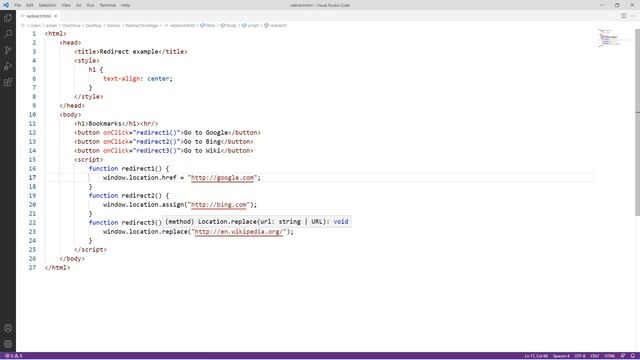Click HTML language mode status entry
Viewport: 640px width, 360px height.
pyautogui.click(x=609, y=356)
